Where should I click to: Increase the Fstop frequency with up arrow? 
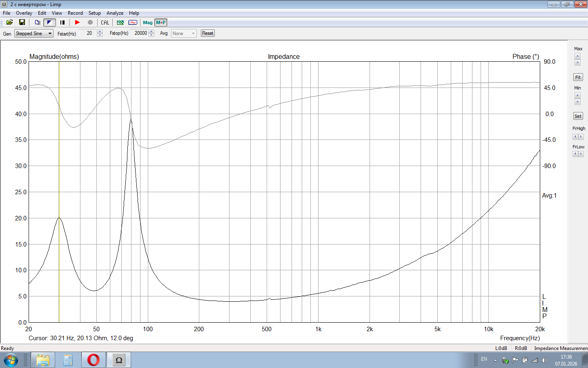[151, 31]
